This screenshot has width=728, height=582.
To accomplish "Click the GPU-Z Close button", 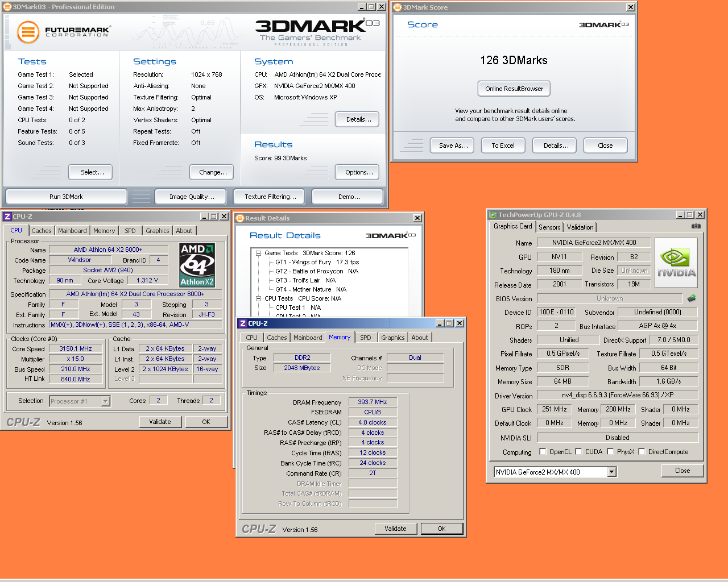I will pyautogui.click(x=682, y=471).
